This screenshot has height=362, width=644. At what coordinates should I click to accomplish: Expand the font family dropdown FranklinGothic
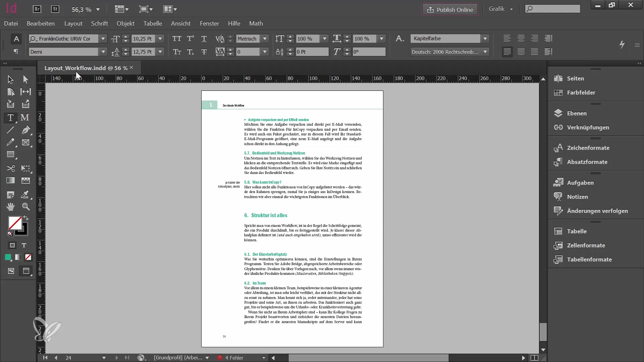pyautogui.click(x=102, y=39)
